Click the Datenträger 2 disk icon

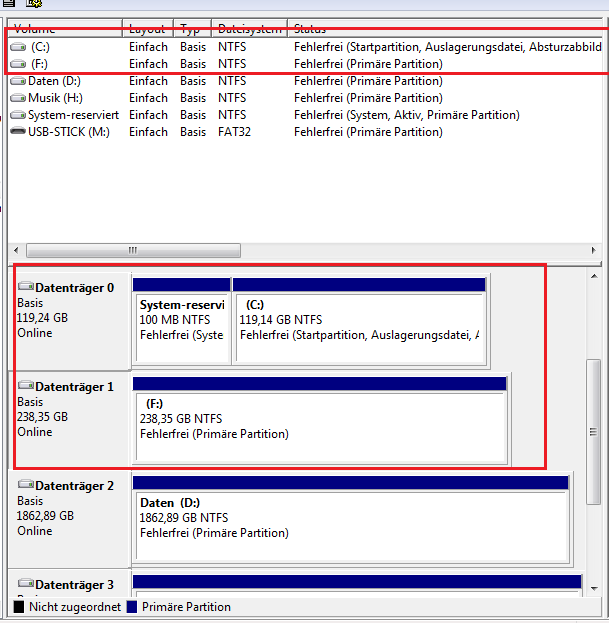click(x=26, y=484)
